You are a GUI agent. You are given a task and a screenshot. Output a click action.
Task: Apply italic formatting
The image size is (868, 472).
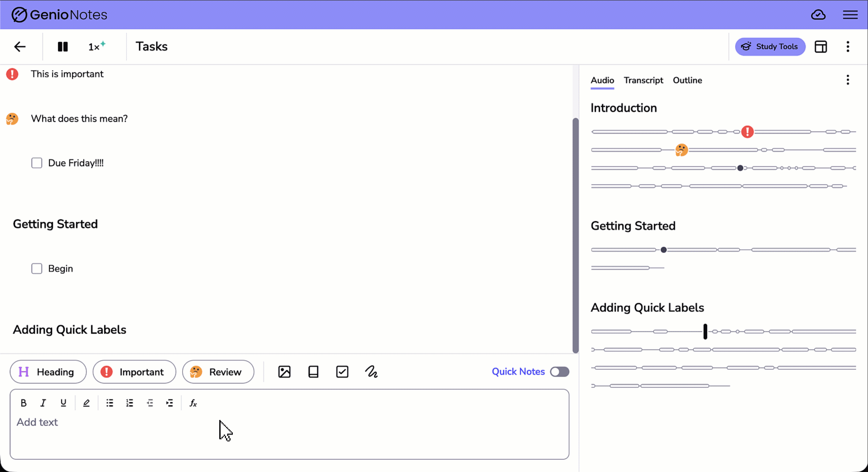pos(43,403)
